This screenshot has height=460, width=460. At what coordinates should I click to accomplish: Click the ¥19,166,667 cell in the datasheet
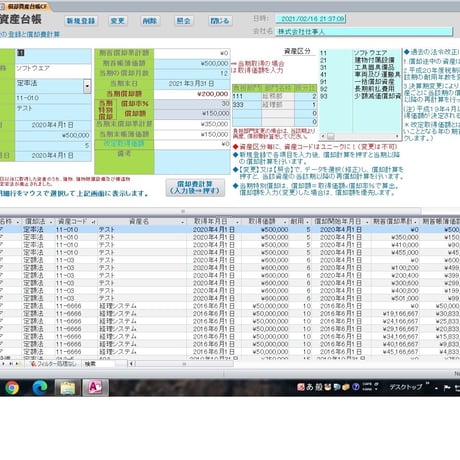(x=396, y=313)
